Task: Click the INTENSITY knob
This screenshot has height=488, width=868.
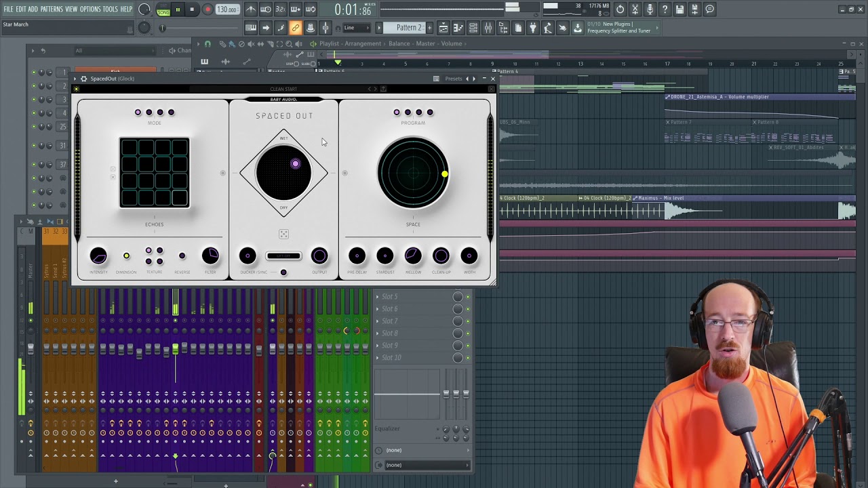Action: (x=98, y=256)
